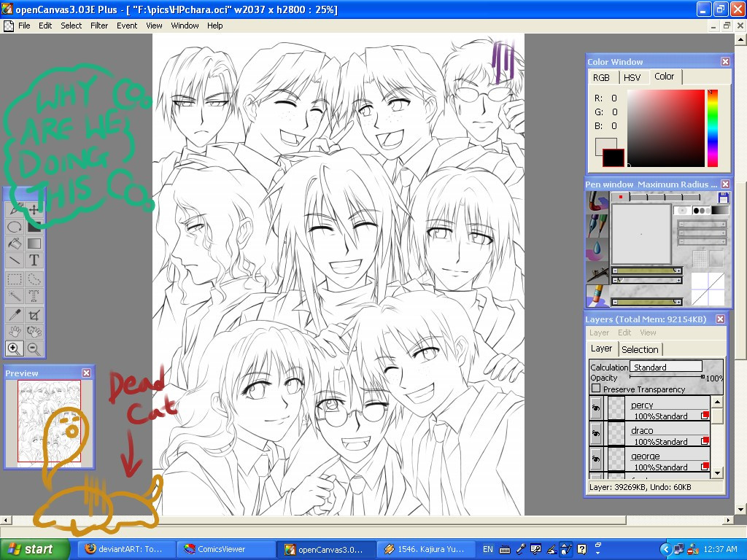Click the layer list scroll up arrow
747x560 pixels.
coord(717,402)
